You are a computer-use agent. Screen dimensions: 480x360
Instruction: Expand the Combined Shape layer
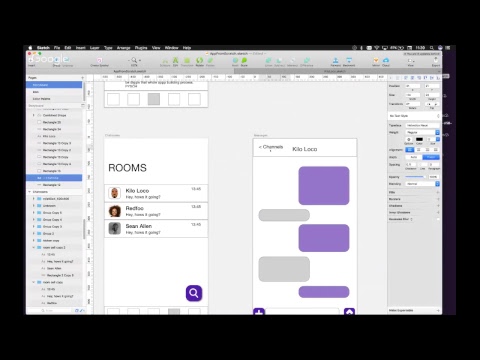click(x=33, y=115)
